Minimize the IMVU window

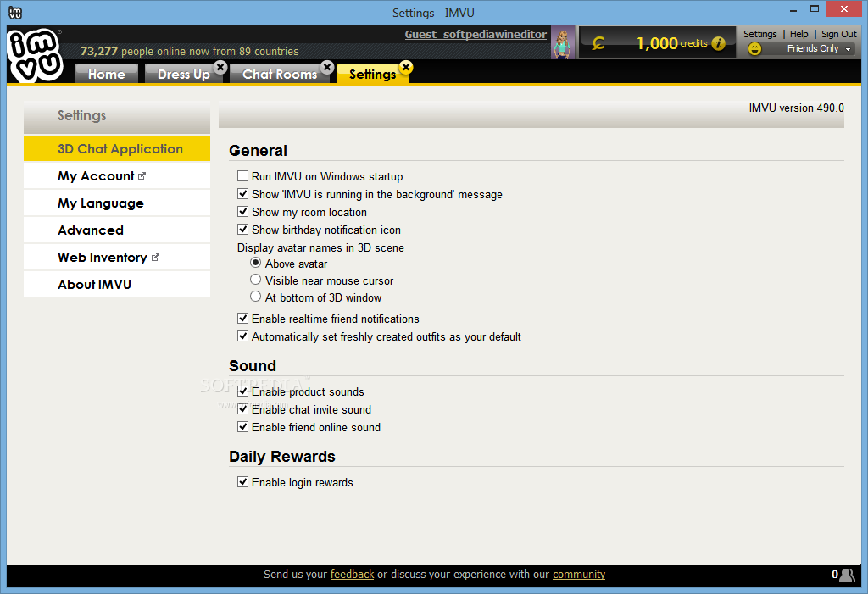(x=793, y=10)
